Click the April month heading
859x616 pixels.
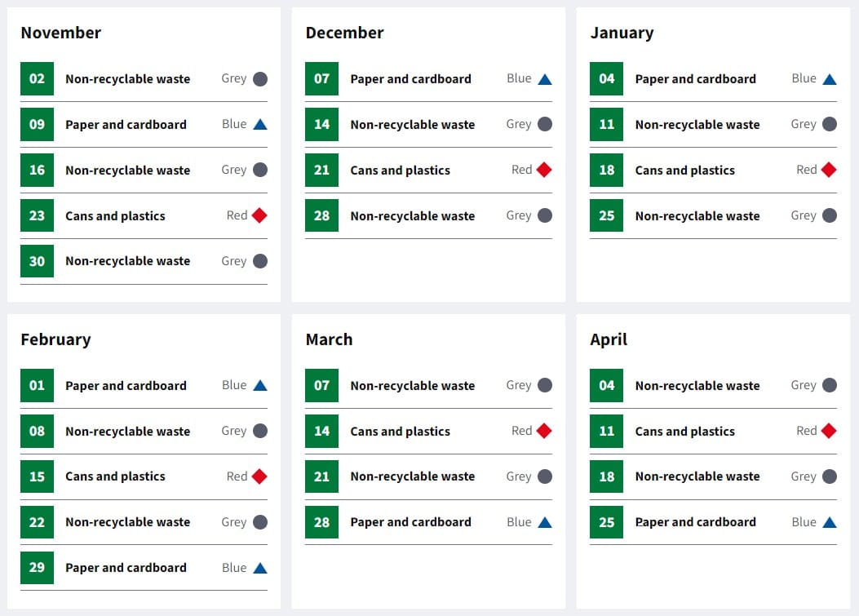609,340
